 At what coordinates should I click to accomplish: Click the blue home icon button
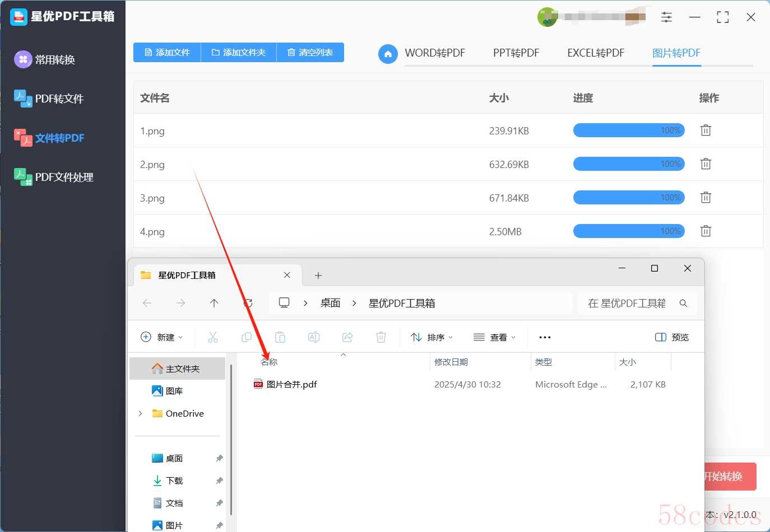[x=388, y=54]
